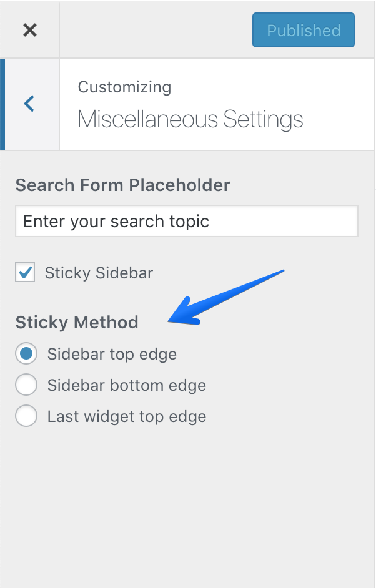Viewport: 376px width, 588px height.
Task: Click the blue accent bar beside back arrow
Action: click(2, 104)
